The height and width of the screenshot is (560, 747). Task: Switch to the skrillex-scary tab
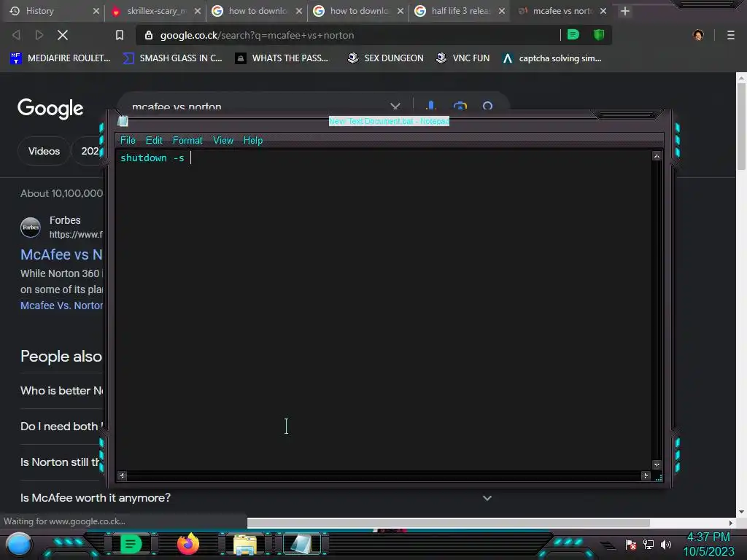(157, 11)
